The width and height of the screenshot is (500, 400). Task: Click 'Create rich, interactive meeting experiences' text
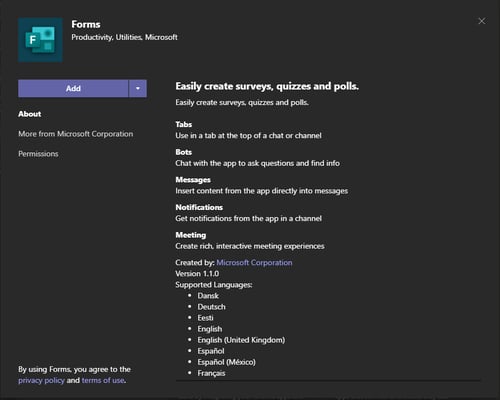click(250, 246)
